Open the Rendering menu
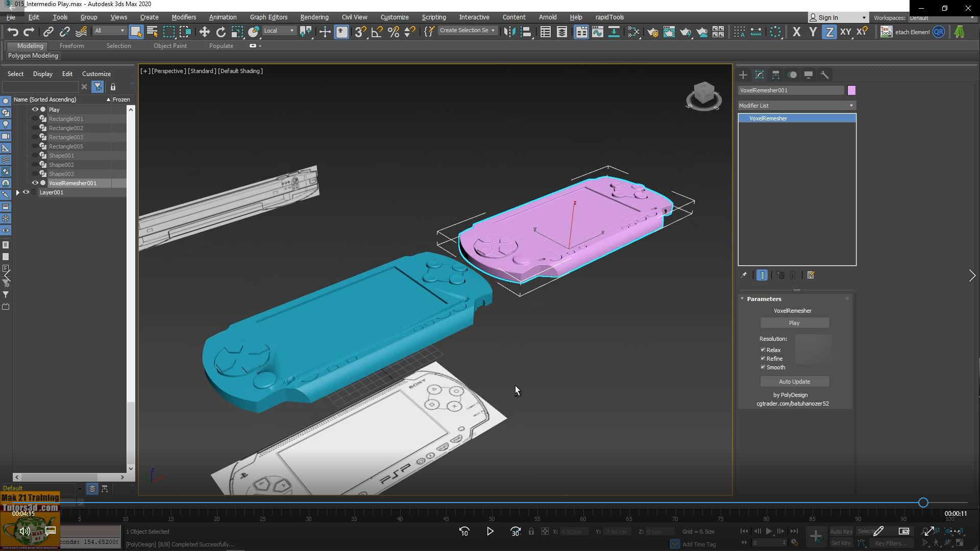The width and height of the screenshot is (980, 551). click(314, 17)
